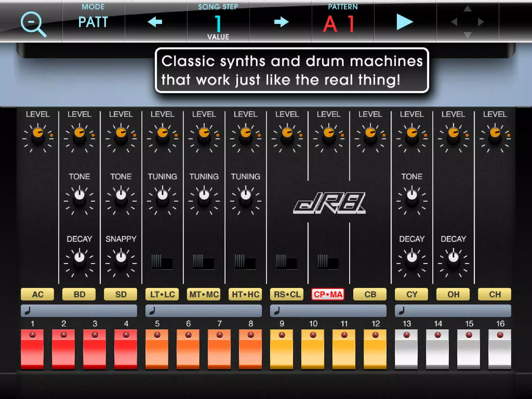The image size is (532, 399).
Task: Toggle red step button 1
Action: point(32,349)
